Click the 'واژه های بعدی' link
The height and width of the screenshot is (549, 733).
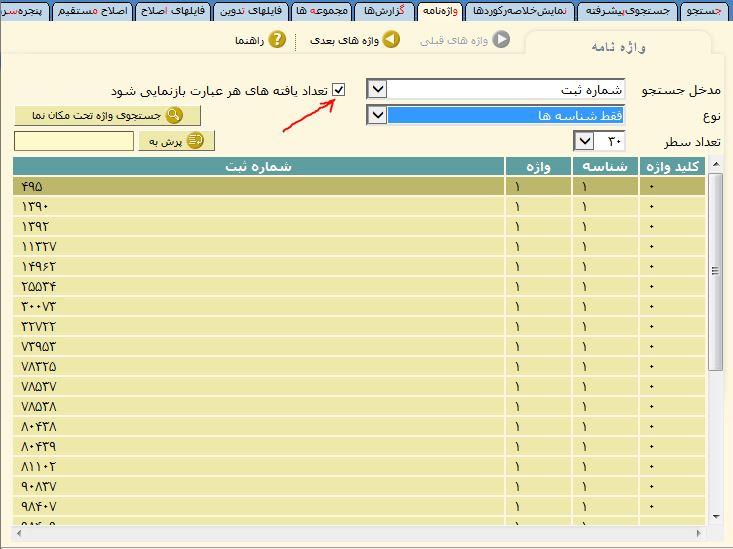click(343, 41)
